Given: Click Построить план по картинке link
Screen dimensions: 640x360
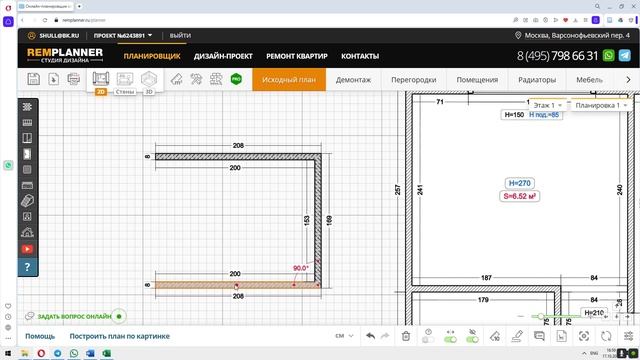Looking at the screenshot, I should point(120,336).
